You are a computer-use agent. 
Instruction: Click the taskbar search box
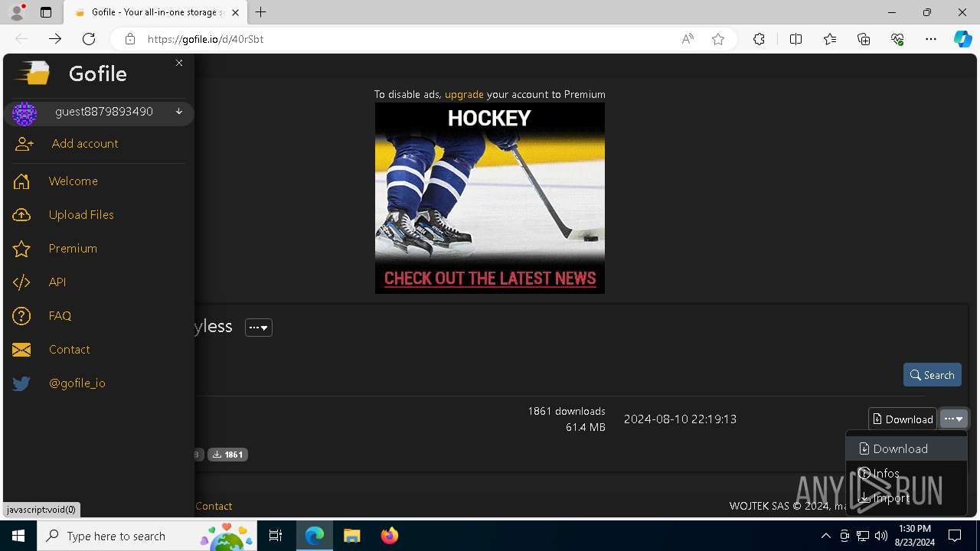point(149,536)
